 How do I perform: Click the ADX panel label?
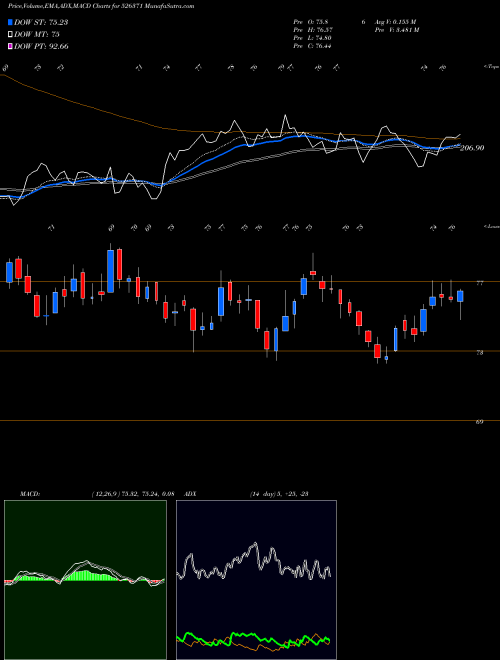coord(190,494)
